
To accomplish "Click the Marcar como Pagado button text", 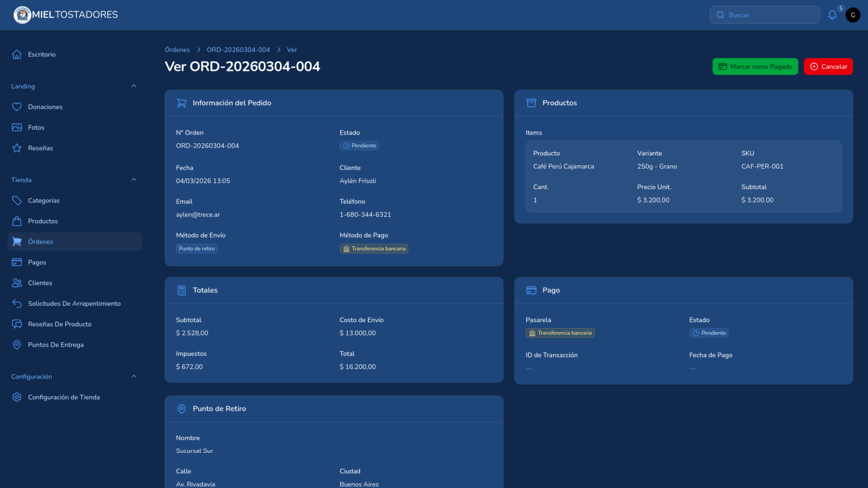I will (x=761, y=66).
